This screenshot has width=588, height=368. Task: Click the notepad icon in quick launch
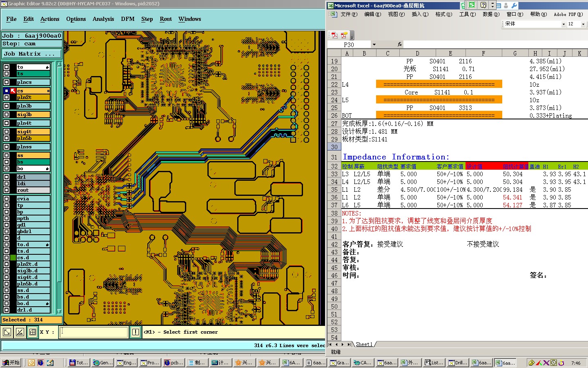pos(50,362)
